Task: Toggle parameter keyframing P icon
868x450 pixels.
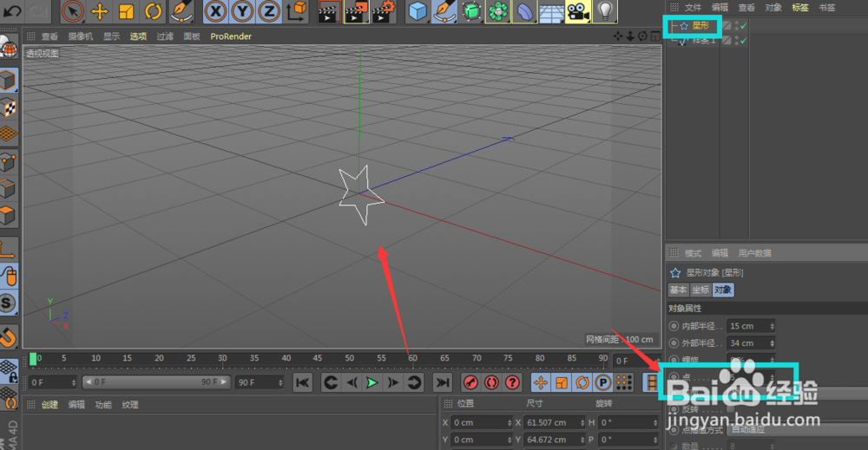Action: 603,382
